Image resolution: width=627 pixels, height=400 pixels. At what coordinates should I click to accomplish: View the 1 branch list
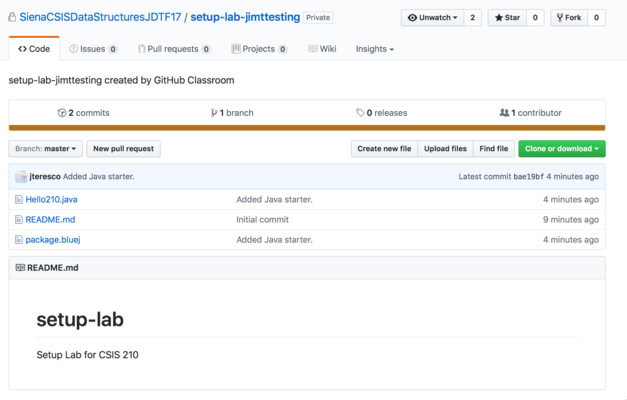(x=232, y=113)
